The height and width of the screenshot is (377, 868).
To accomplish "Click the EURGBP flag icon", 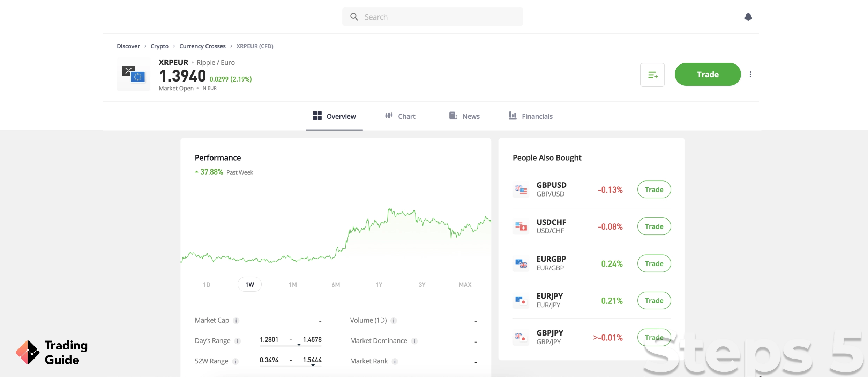I will (521, 263).
